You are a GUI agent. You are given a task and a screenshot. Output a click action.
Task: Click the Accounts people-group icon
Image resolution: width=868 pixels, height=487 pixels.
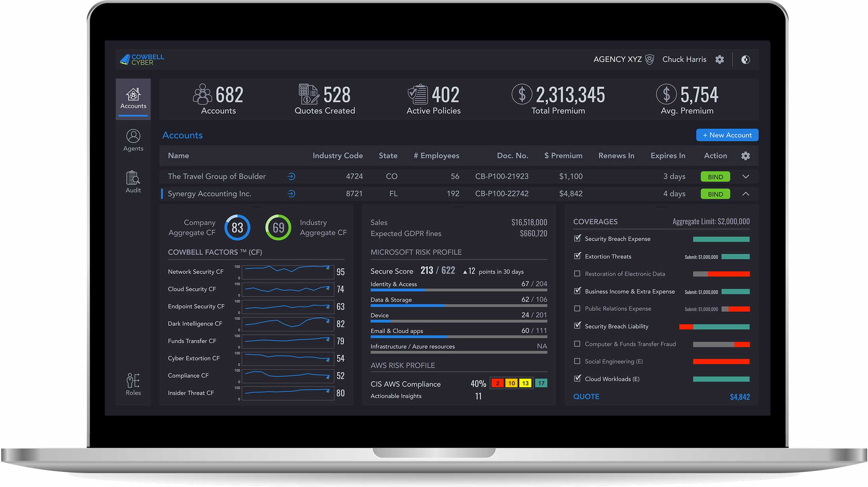tap(202, 94)
